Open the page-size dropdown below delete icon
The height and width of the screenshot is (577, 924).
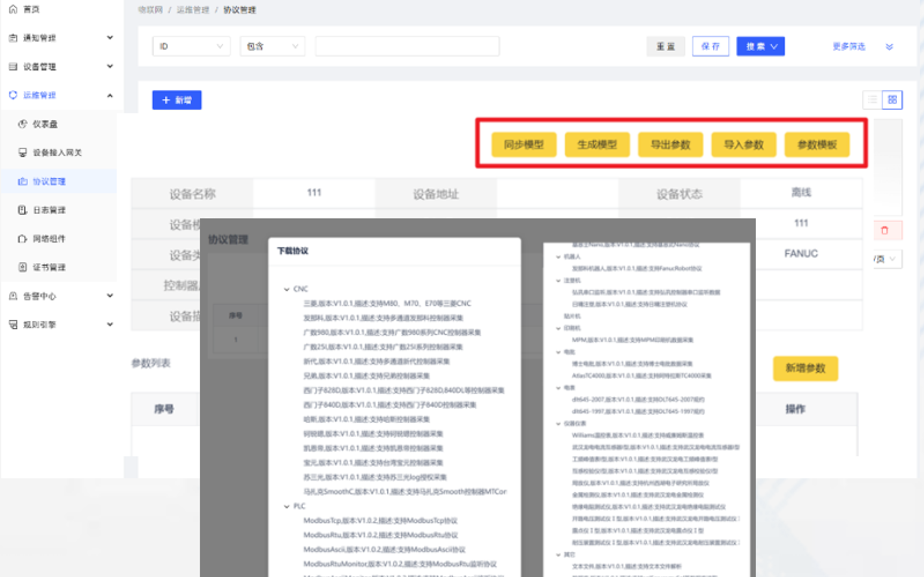tap(888, 259)
